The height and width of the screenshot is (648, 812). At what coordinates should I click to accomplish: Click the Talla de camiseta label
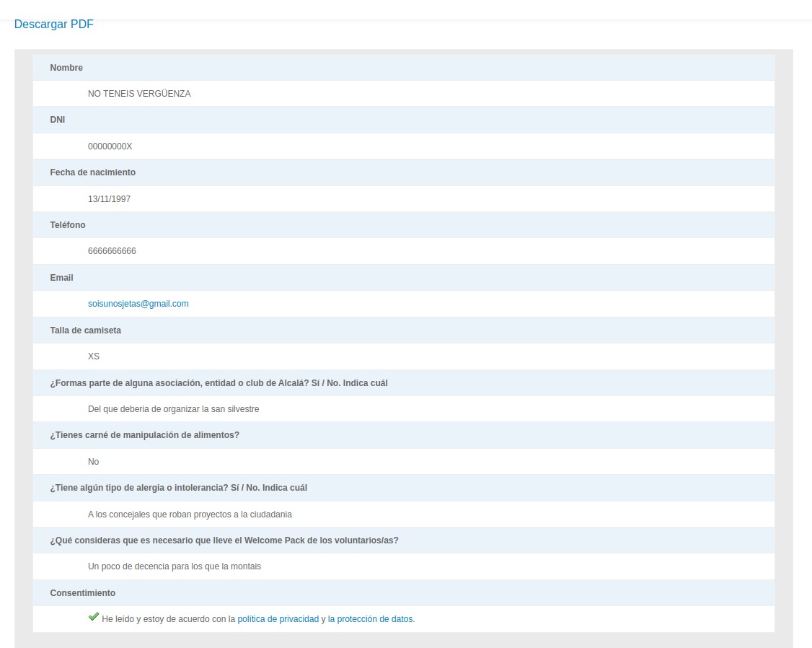85,330
